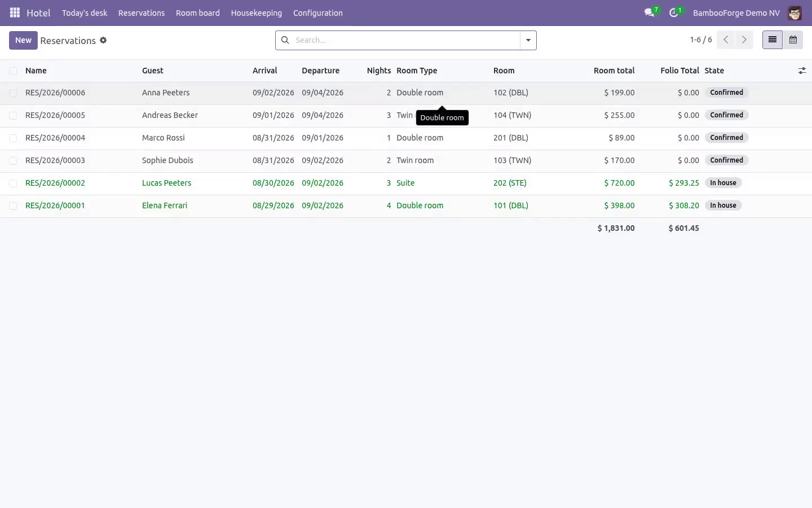Open optional columns adjust icon
The width and height of the screenshot is (812, 508).
coord(802,71)
